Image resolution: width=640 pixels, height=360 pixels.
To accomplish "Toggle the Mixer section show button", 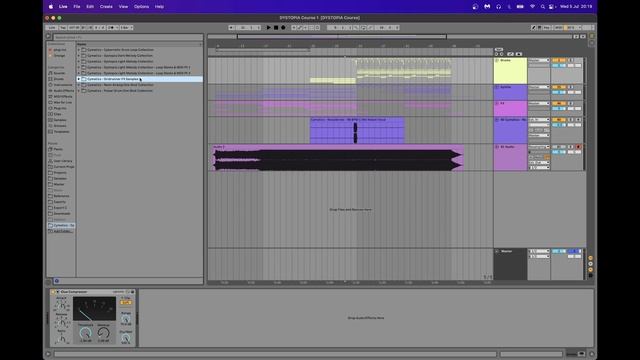I will [x=591, y=269].
